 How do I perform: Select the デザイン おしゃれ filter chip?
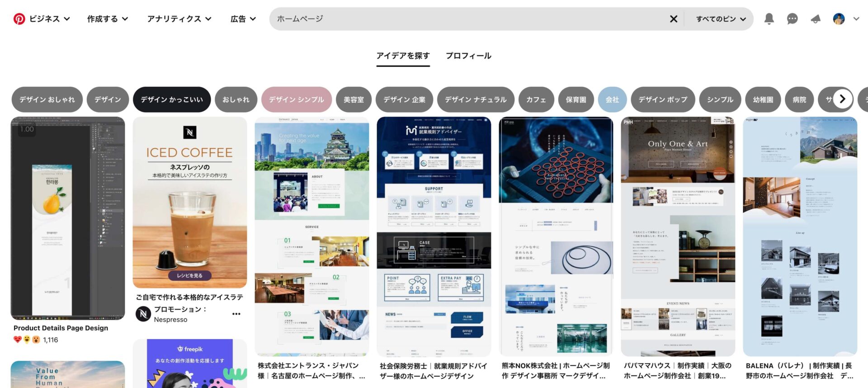pyautogui.click(x=47, y=99)
